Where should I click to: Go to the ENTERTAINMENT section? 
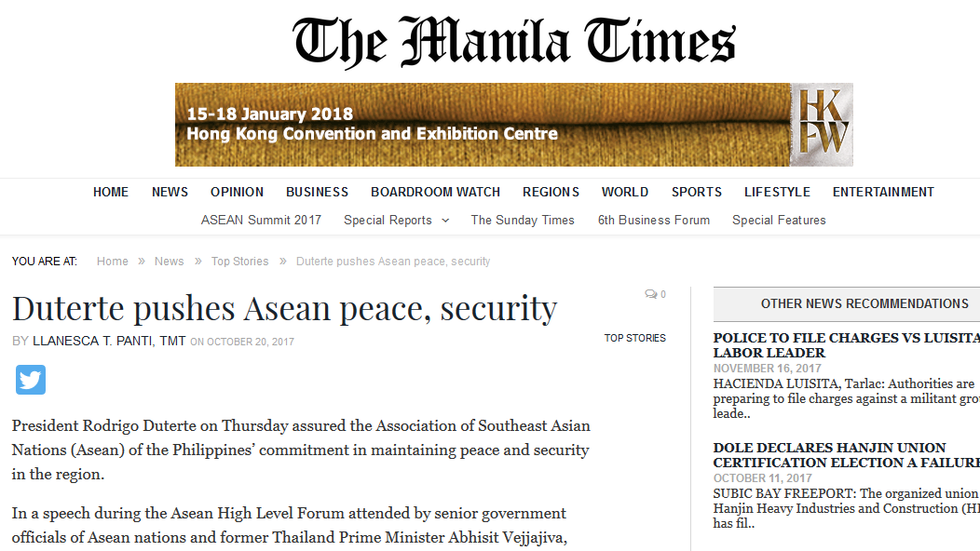[883, 193]
